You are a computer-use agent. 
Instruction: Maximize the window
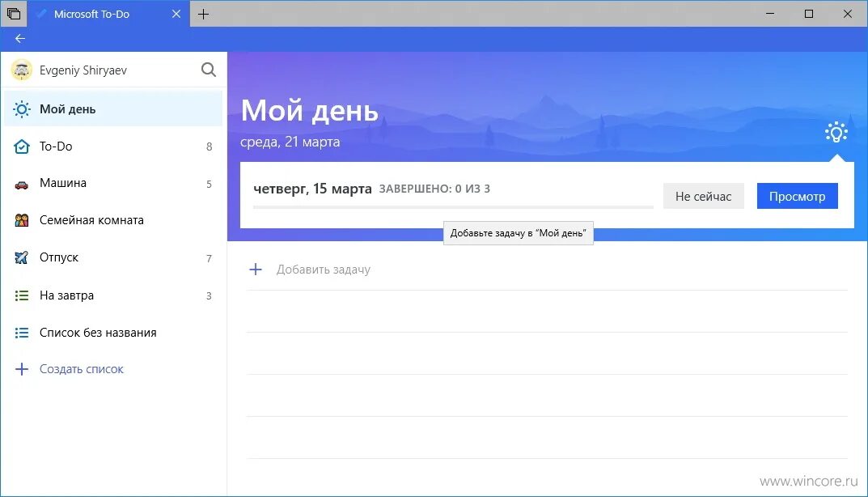pos(809,14)
